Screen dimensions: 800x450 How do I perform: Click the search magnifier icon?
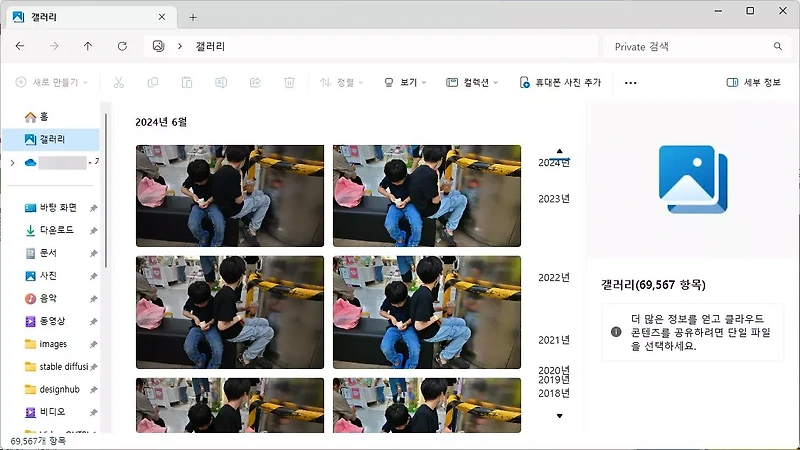click(x=778, y=46)
